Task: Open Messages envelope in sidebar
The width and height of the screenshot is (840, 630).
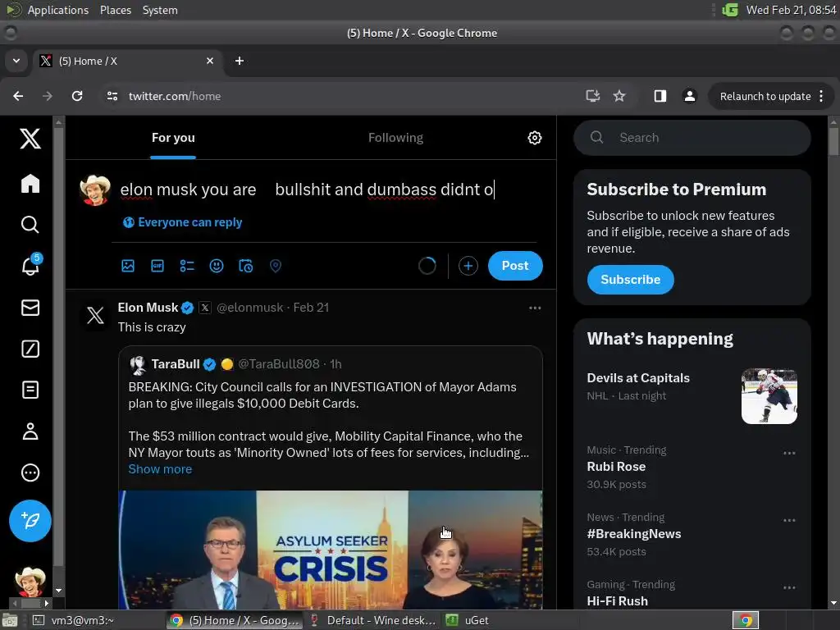Action: [x=30, y=308]
